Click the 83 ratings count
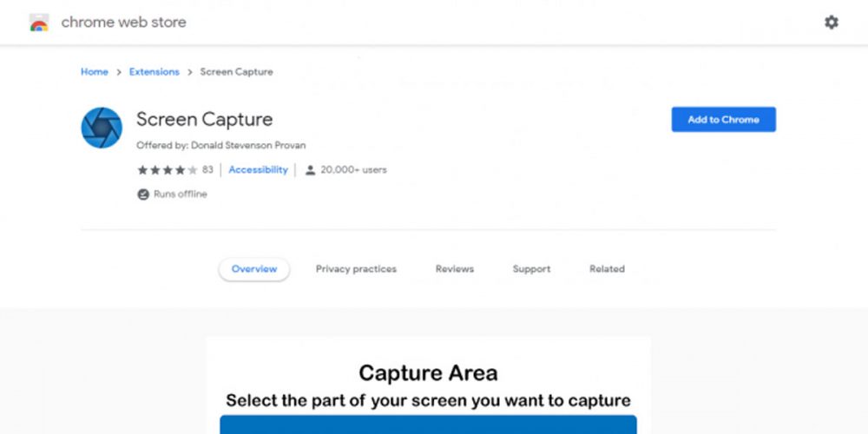 click(207, 170)
